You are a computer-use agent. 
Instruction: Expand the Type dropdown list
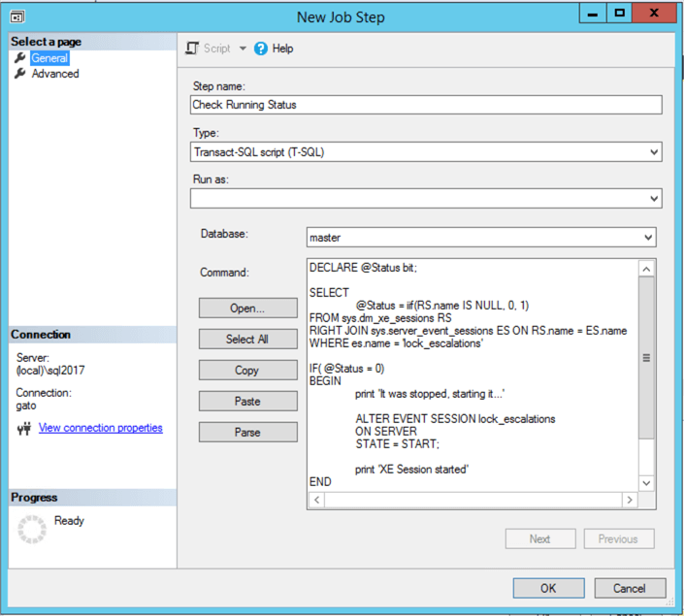(653, 152)
